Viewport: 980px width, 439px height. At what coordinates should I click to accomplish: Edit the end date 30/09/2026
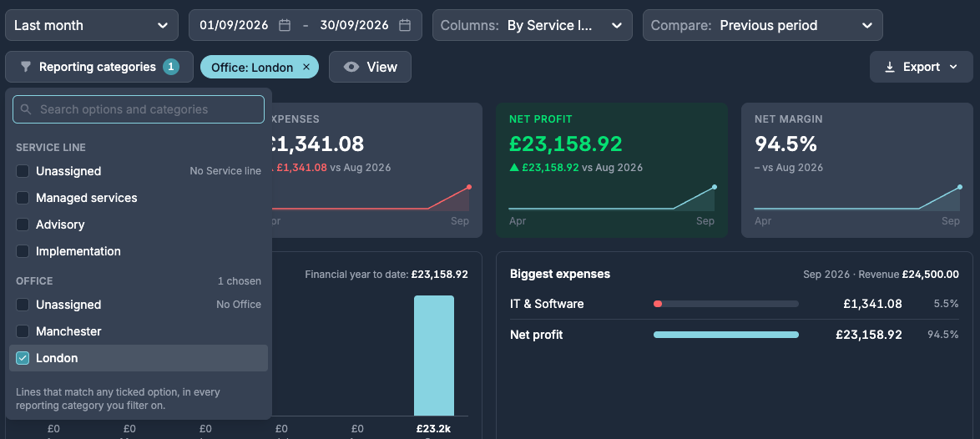[355, 25]
